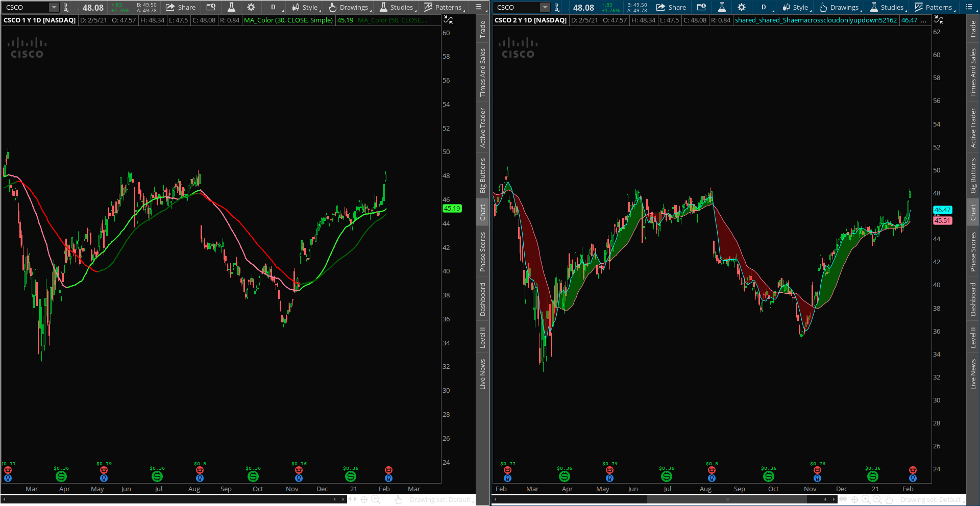Click the $0.79 earnings phone icon, left chart

click(104, 470)
